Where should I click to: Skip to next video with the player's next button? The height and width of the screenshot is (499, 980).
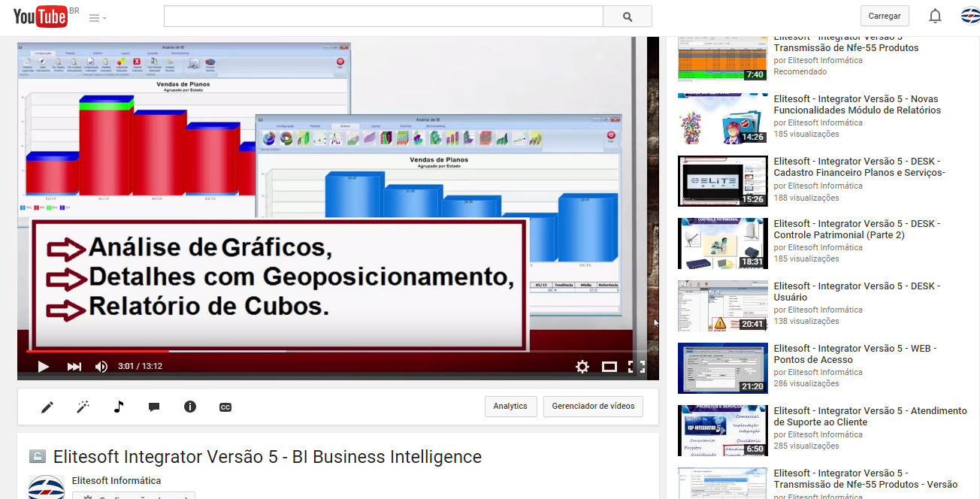pos(74,367)
